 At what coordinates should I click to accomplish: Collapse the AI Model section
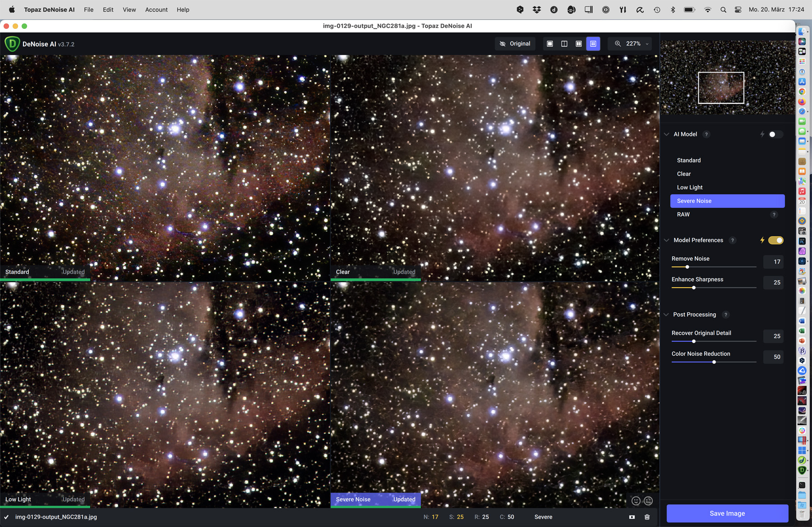coord(666,134)
